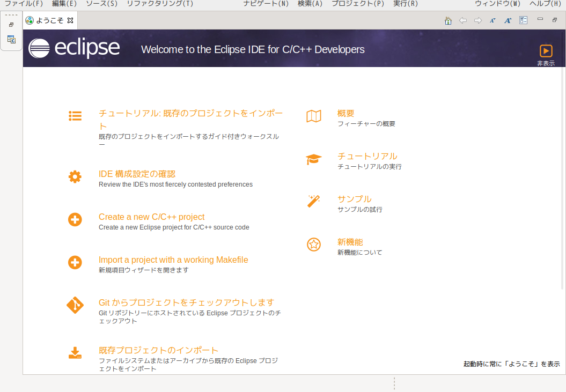Increase font size with larger A icon

(508, 20)
